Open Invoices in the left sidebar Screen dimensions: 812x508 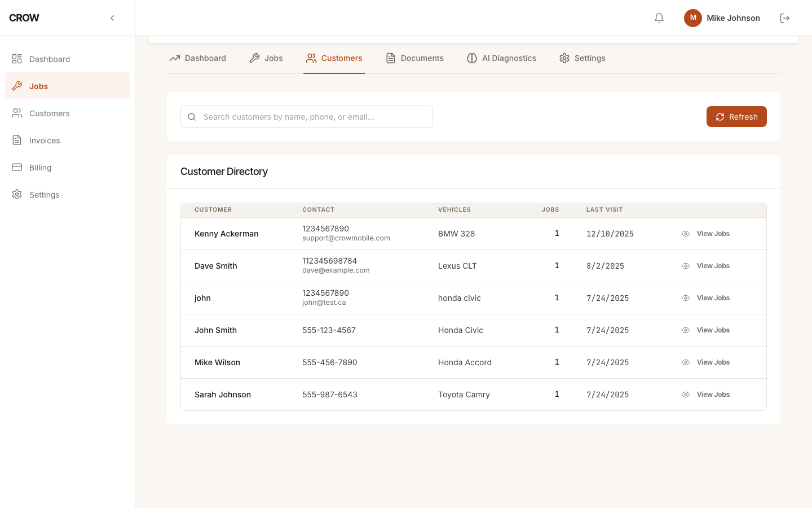click(67, 140)
